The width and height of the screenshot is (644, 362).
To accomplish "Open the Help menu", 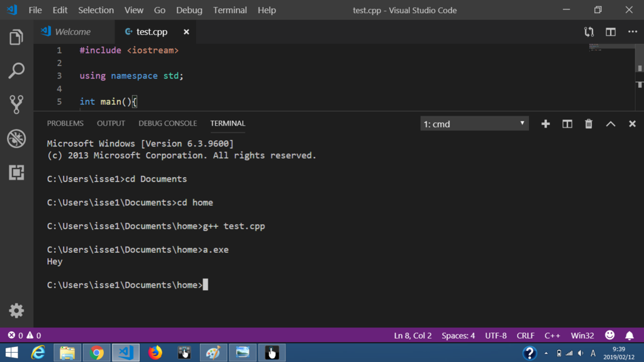I will pyautogui.click(x=267, y=10).
